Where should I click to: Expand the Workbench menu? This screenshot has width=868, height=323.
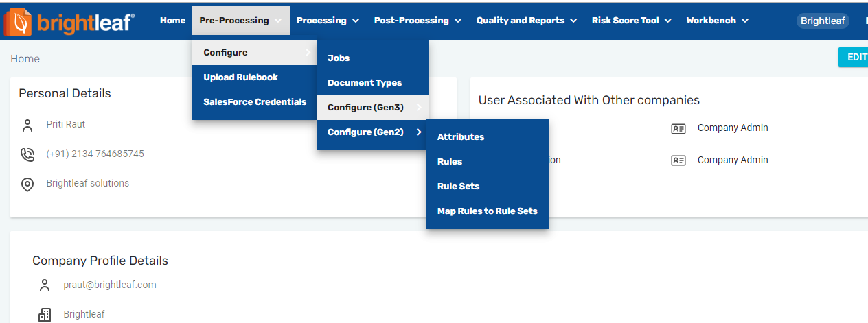(717, 21)
